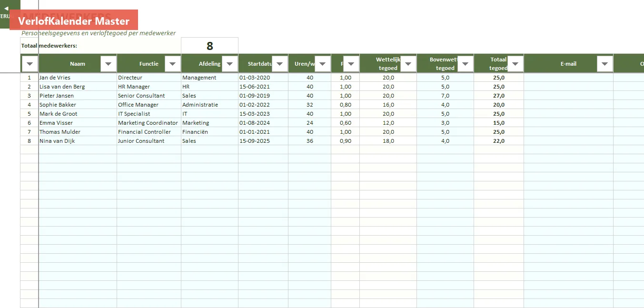Open the Uren/w column filter dropdown
This screenshot has width=644, height=308.
pos(323,63)
